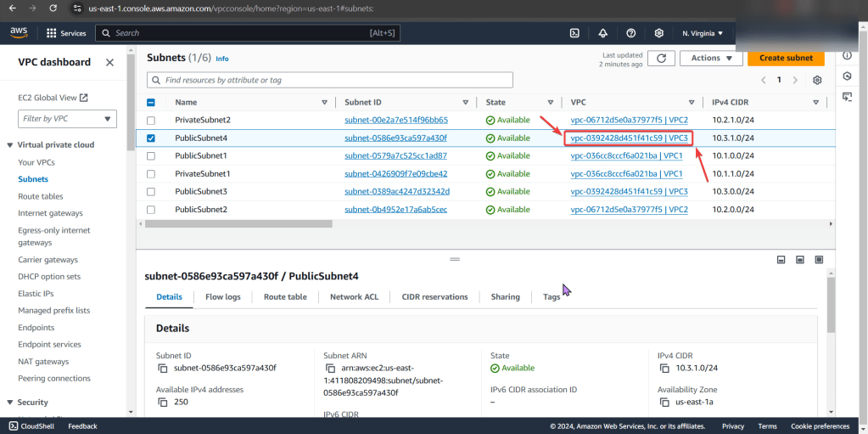Open the AWS support help icon
The height and width of the screenshot is (434, 868).
[630, 33]
